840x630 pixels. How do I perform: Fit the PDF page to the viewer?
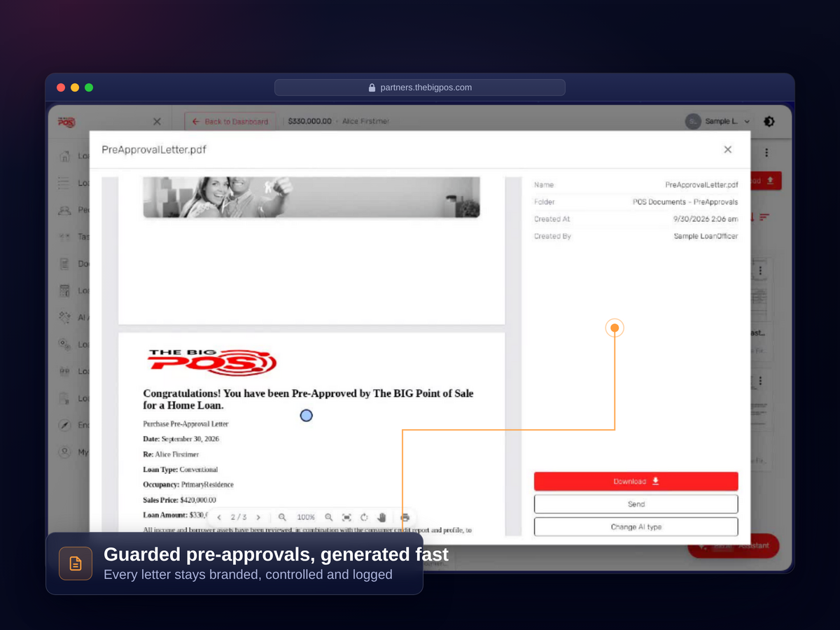pyautogui.click(x=346, y=517)
